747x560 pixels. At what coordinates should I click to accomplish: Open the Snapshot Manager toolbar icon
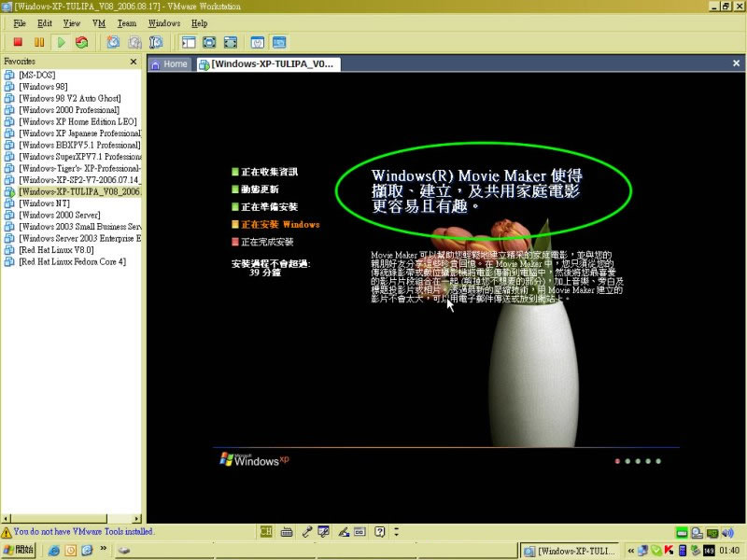tap(156, 42)
